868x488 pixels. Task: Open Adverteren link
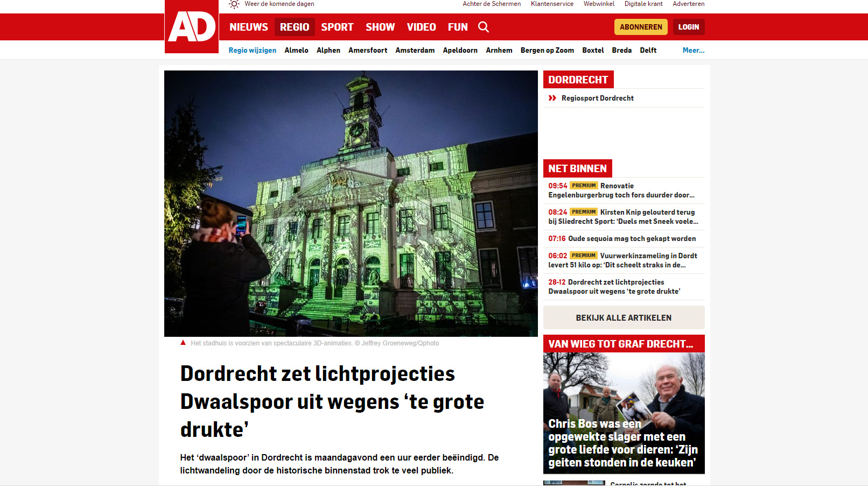click(688, 4)
